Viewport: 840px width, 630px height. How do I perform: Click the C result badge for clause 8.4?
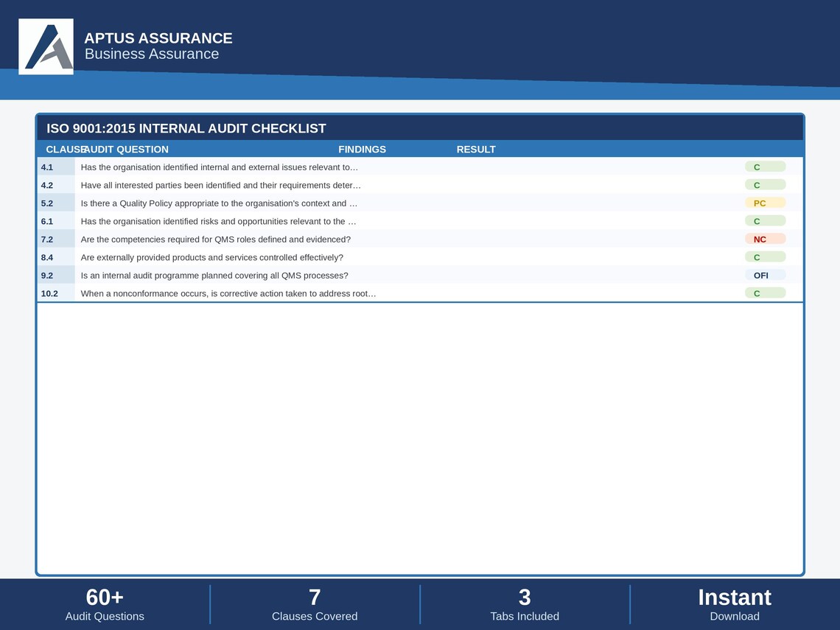(x=765, y=257)
